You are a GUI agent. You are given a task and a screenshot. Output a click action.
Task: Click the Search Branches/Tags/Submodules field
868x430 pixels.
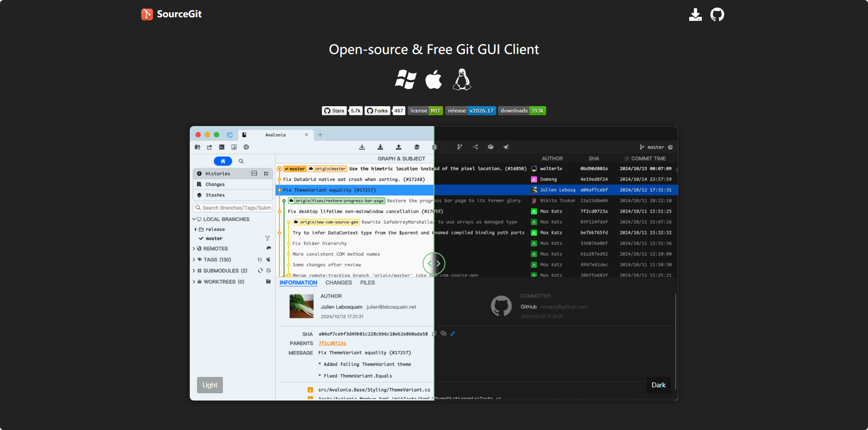(x=233, y=208)
